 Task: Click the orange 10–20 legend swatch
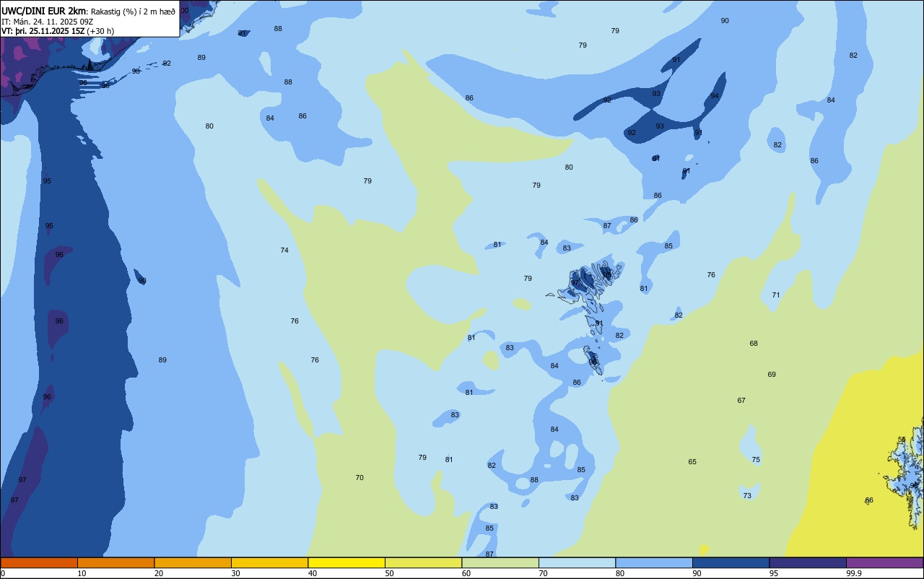point(115,562)
